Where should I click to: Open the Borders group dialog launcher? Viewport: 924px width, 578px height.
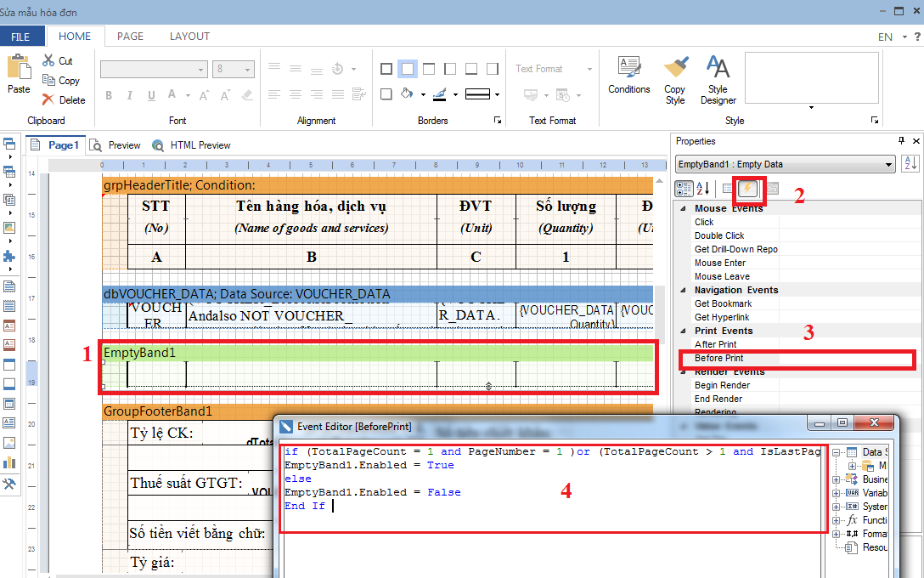click(x=498, y=121)
